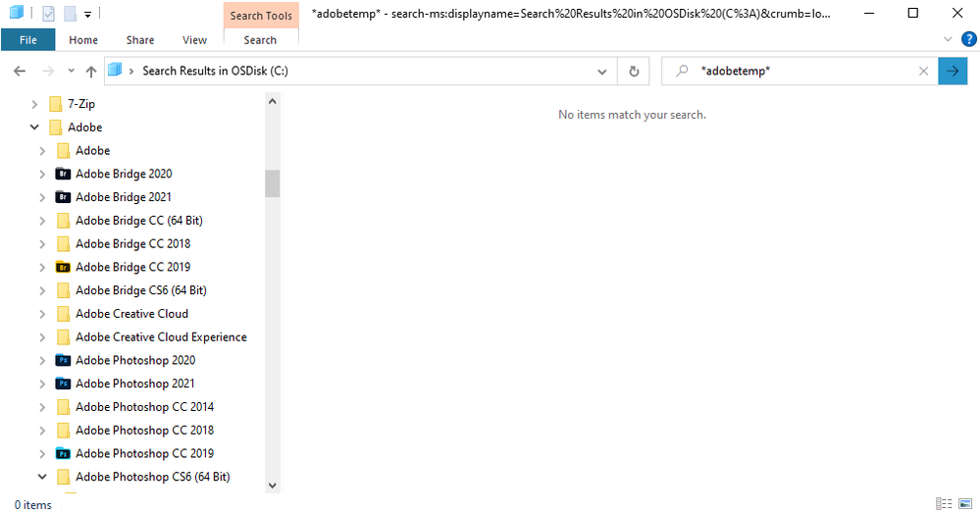Click the Forward navigation arrow
Viewport: 980px width, 513px height.
[48, 72]
